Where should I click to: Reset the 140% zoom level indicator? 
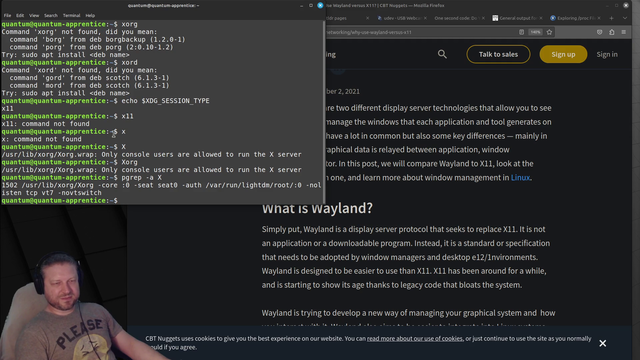pyautogui.click(x=535, y=32)
